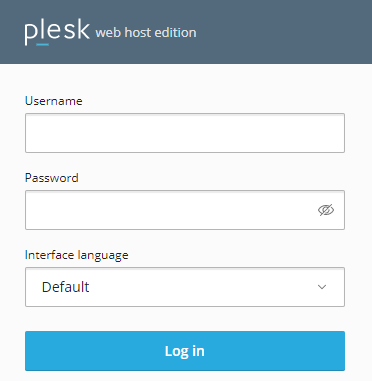Place cursor in box left of eye icon
This screenshot has height=381, width=372.
[170, 210]
